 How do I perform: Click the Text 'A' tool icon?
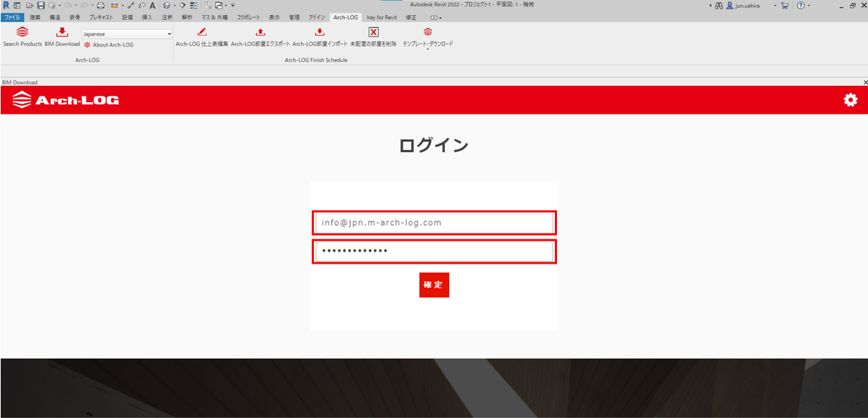pos(153,5)
